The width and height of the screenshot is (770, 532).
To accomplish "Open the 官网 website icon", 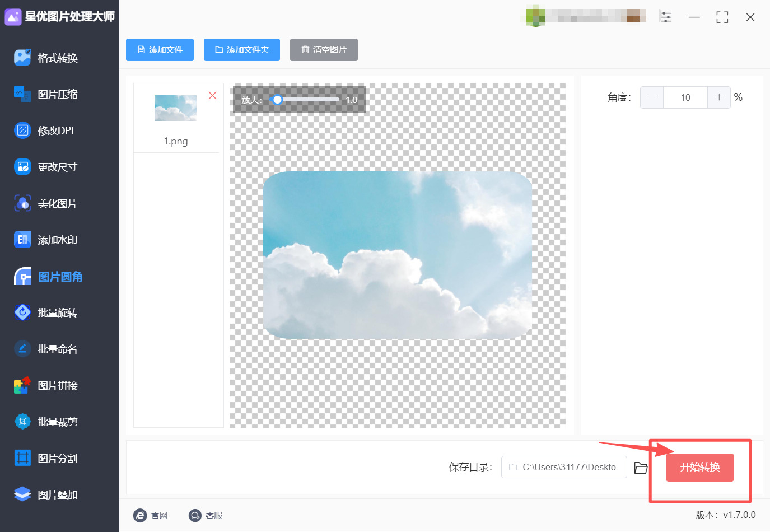I will [139, 515].
